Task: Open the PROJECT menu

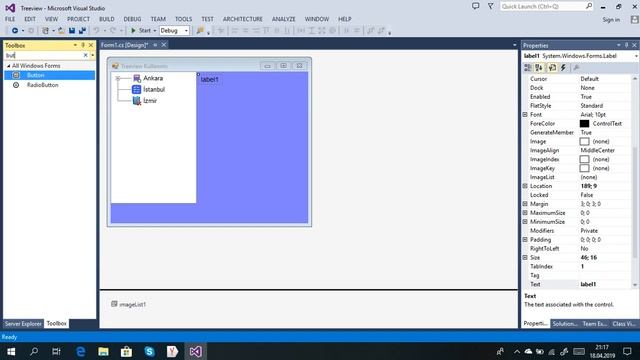Action: coord(78,19)
